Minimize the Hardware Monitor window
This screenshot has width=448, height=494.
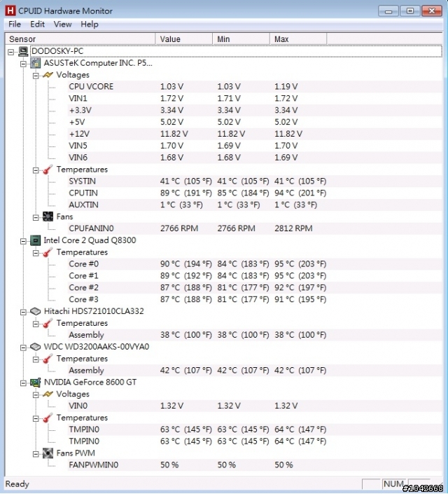pyautogui.click(x=388, y=11)
